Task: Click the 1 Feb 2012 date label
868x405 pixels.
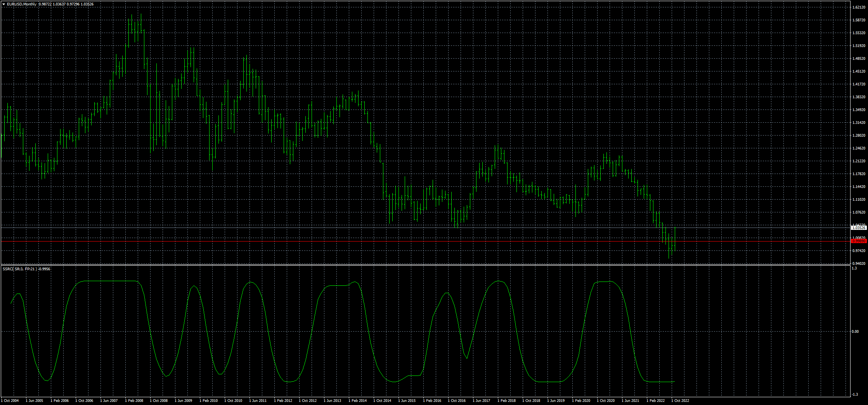Action: [x=283, y=401]
